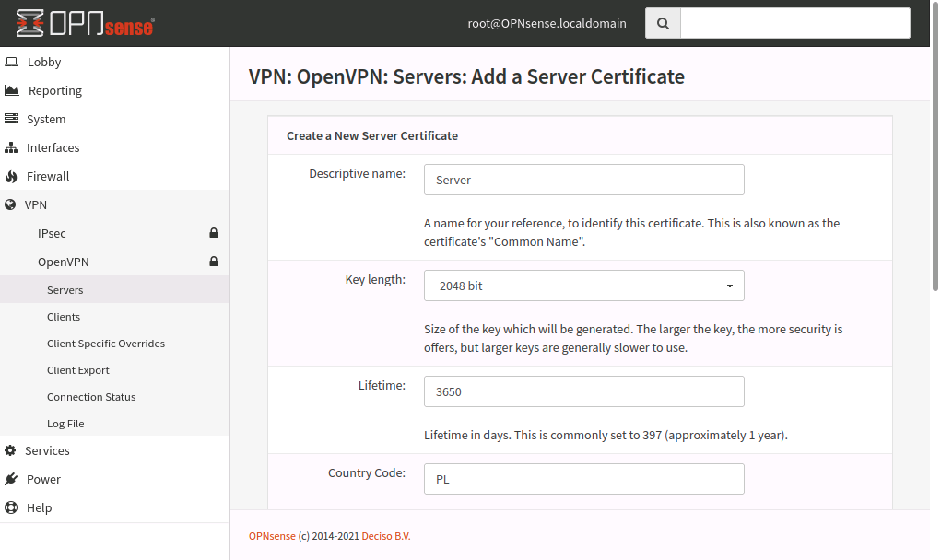Click the Interfaces network icon
The image size is (941, 560).
coord(11,147)
